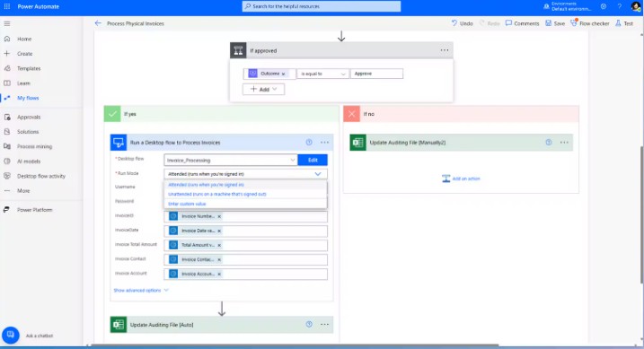Open help for Update Auditing File [Manually2]
The height and width of the screenshot is (349, 644).
(x=549, y=143)
